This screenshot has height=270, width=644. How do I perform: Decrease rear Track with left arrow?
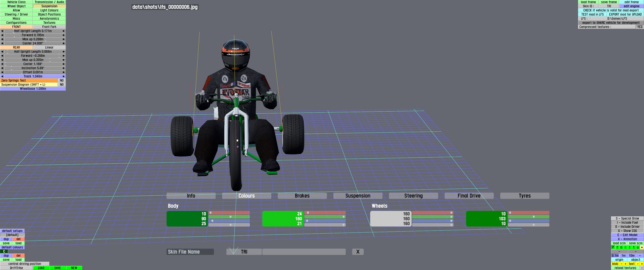click(x=2, y=76)
